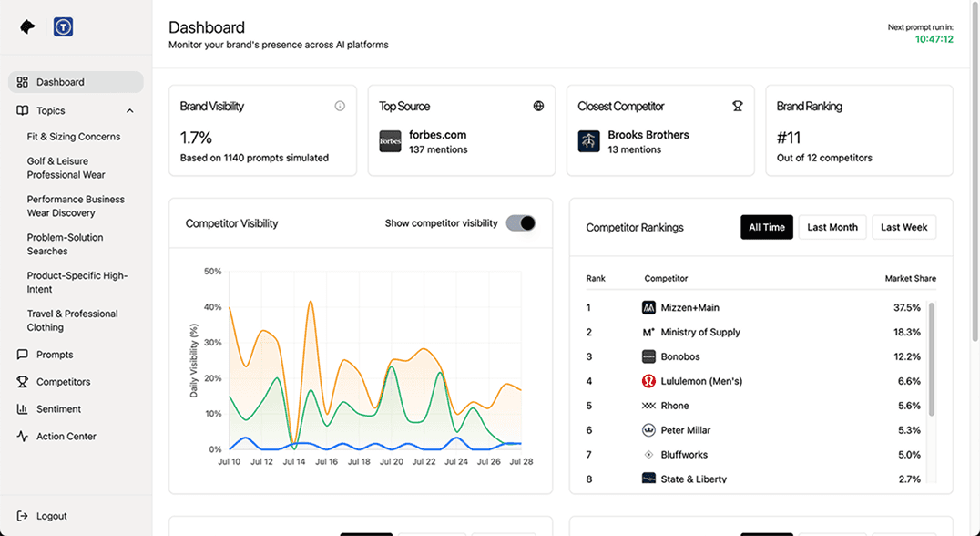
Task: Click the Action Center pulse icon
Action: [23, 436]
